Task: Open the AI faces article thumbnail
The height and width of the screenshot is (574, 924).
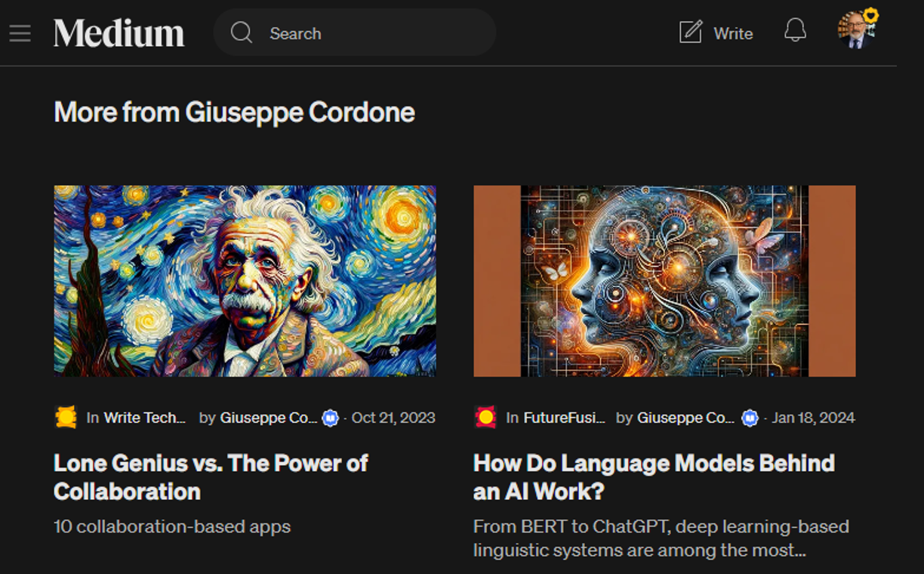Action: (664, 281)
